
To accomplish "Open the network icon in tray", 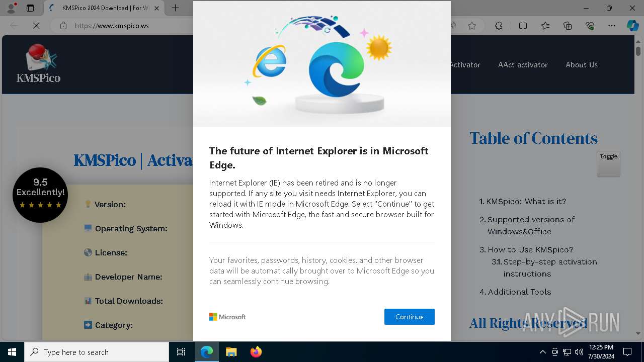I will pos(567,352).
